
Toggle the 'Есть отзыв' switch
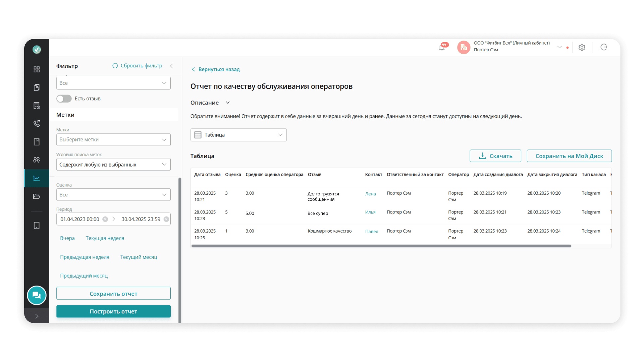(x=64, y=99)
